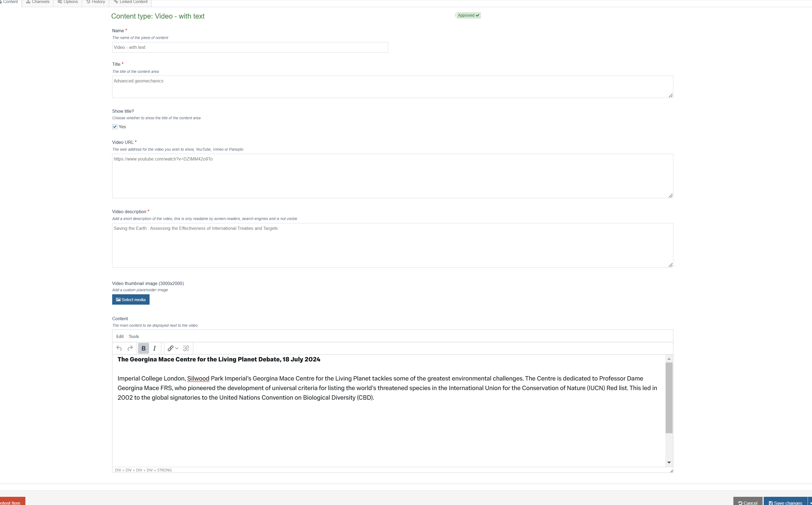The width and height of the screenshot is (812, 505).
Task: Click the Select media button
Action: click(x=130, y=300)
